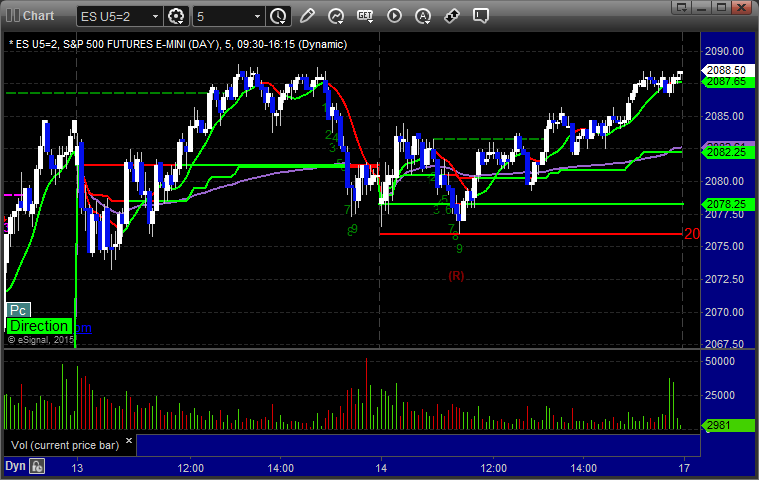Maximize the Chart window
The image size is (759, 480).
point(721,7)
